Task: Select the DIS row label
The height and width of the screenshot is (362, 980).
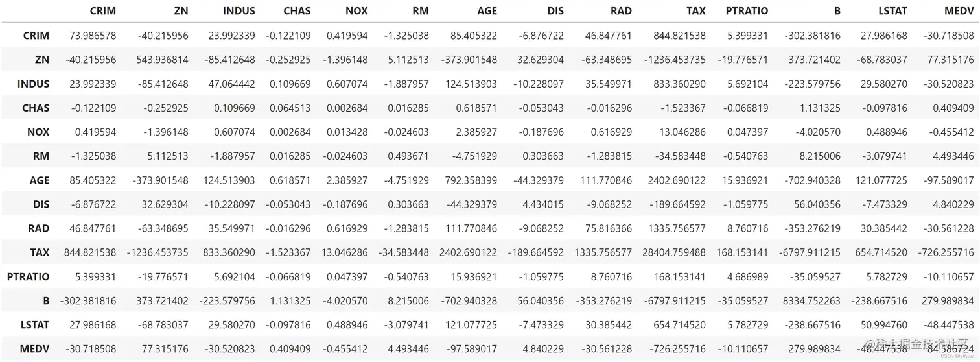Action: (41, 204)
